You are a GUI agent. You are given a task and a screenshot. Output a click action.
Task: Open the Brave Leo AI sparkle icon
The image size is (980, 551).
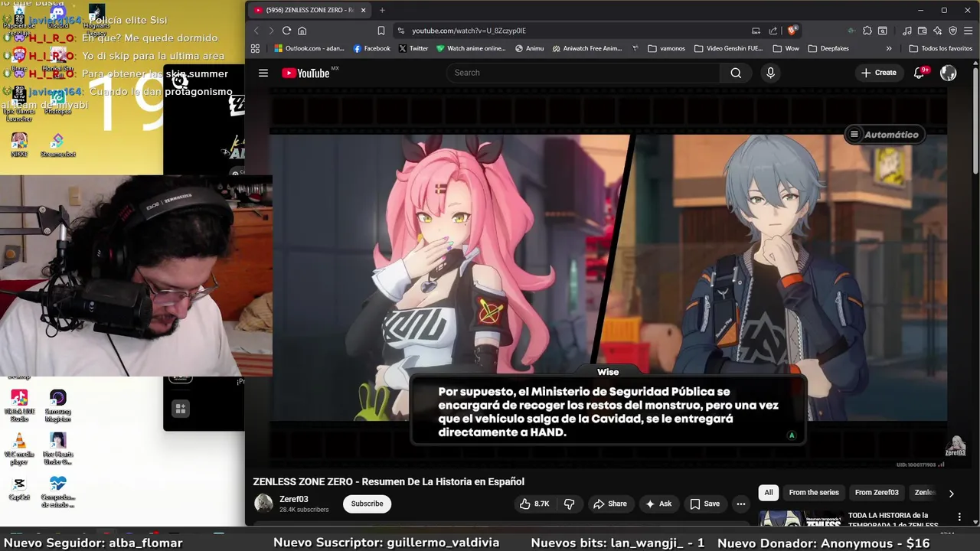click(x=937, y=31)
